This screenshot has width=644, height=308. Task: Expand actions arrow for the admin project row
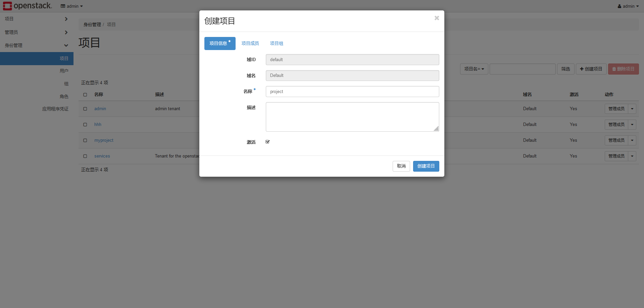pos(632,109)
